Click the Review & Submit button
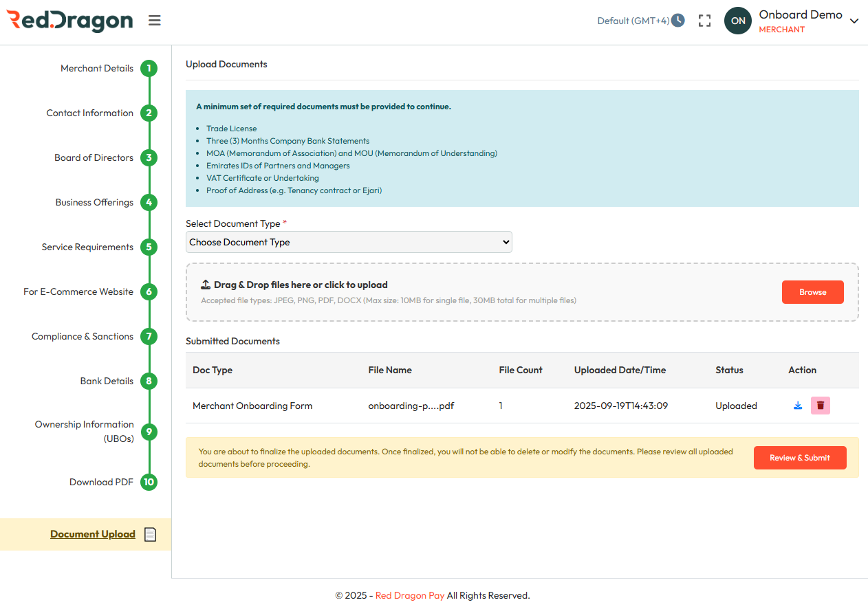 [x=799, y=458]
